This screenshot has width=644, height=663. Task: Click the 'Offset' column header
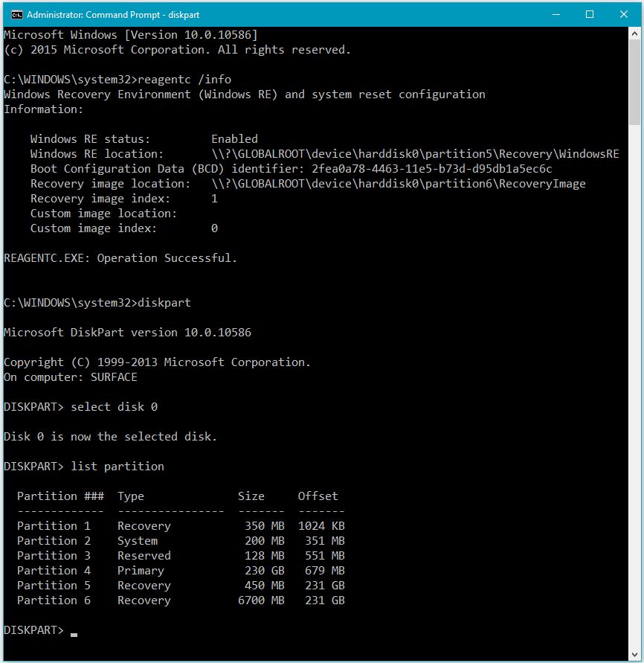(318, 496)
